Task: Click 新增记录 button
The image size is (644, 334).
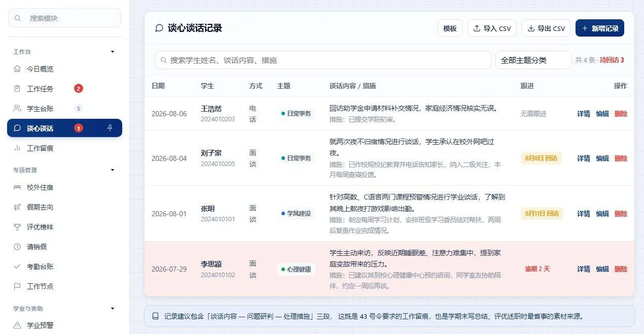Action: click(600, 28)
